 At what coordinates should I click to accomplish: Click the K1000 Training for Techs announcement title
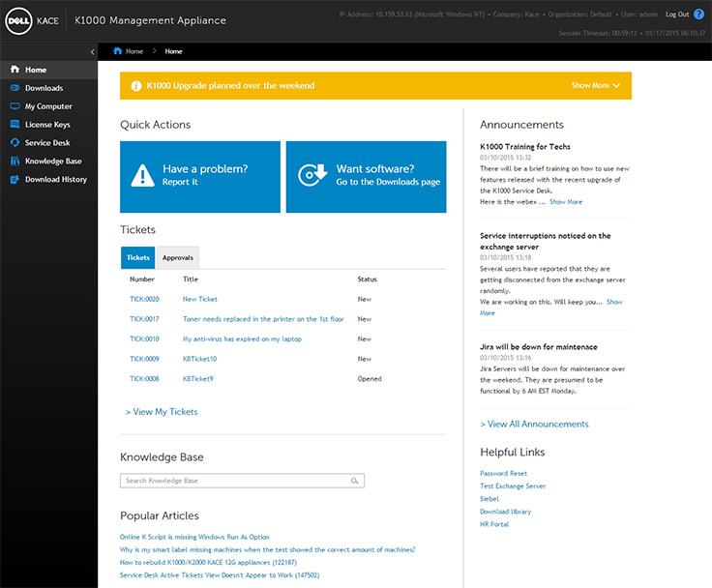tap(525, 147)
